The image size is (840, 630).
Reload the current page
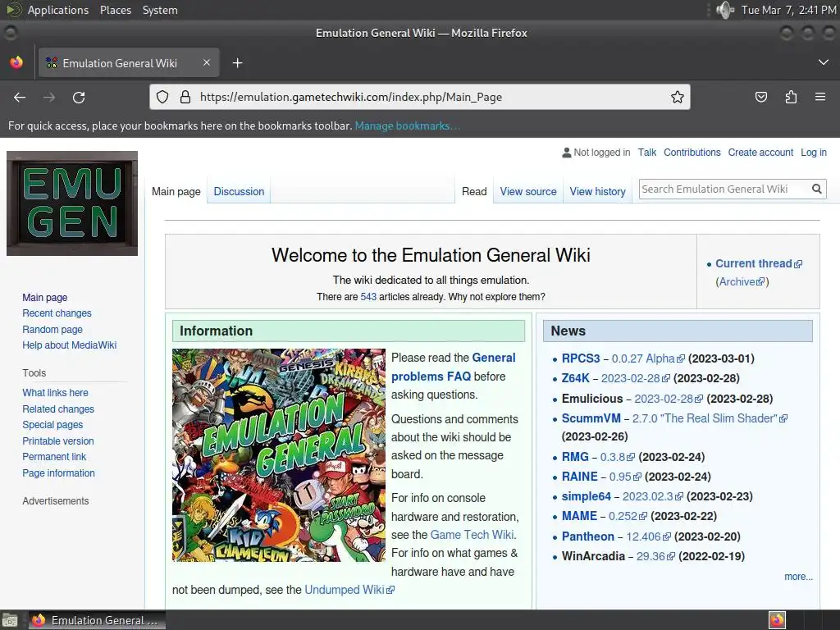click(79, 98)
